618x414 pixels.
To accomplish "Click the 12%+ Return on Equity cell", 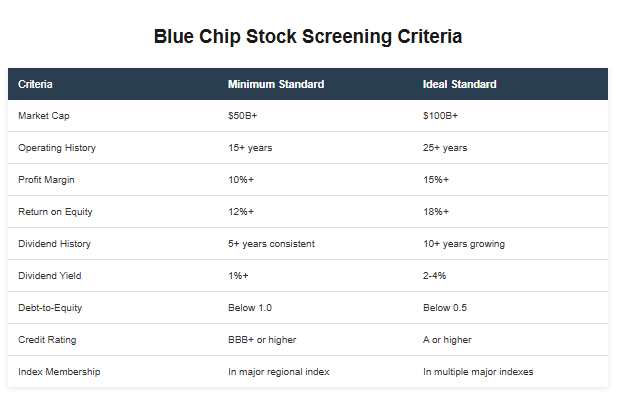I will [241, 212].
